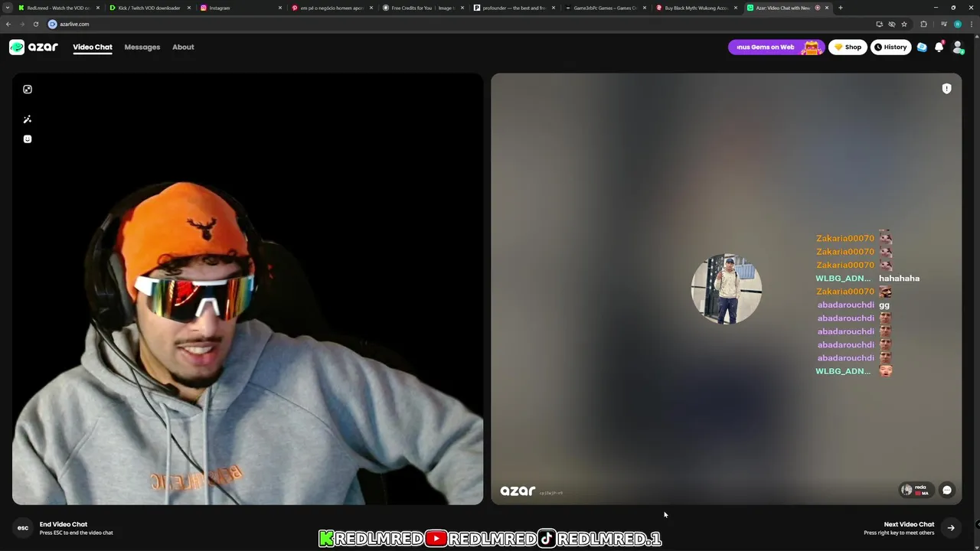Click the 'gg' message by abadarouchdi
The height and width of the screenshot is (551, 980).
pyautogui.click(x=884, y=305)
